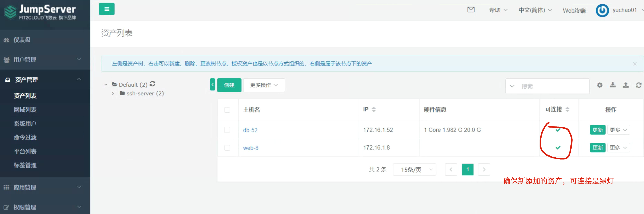Screen dimensions: 644x214
Task: Open the mail envelope notifications icon
Action: (471, 10)
